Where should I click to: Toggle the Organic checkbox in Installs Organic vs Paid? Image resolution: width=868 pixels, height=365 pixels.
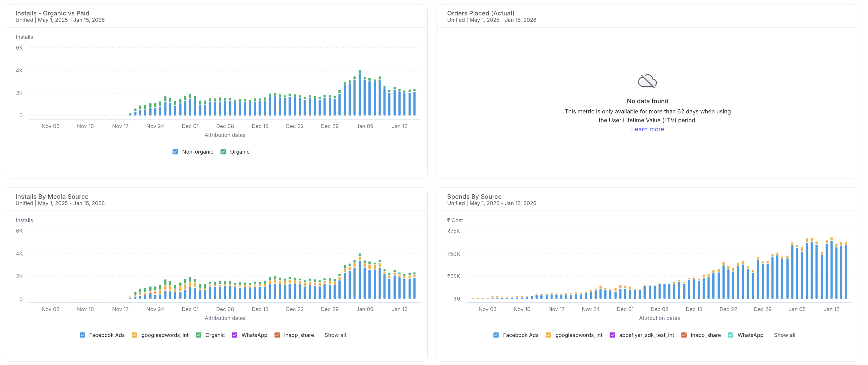pos(223,152)
